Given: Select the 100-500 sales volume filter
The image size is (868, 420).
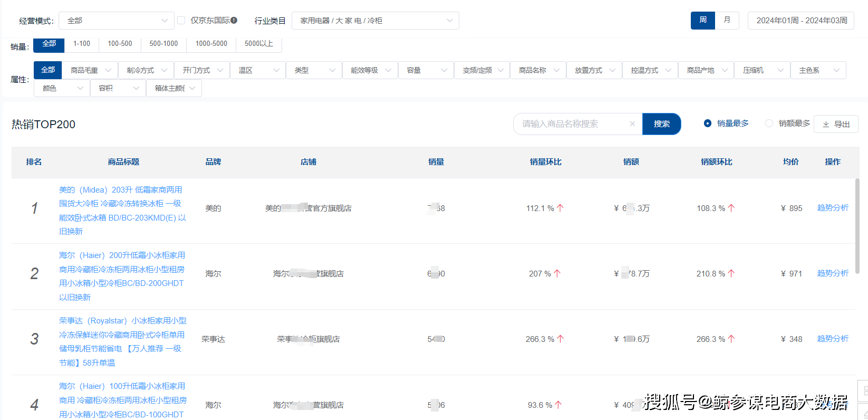Looking at the screenshot, I should click(x=120, y=44).
